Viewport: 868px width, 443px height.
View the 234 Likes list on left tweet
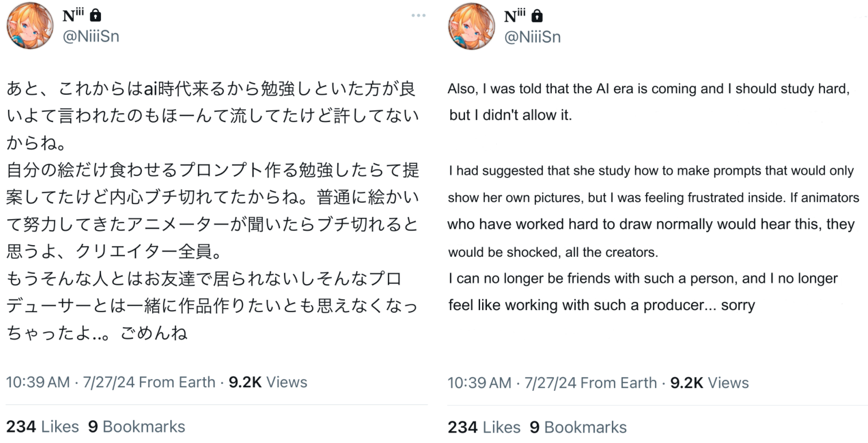tap(42, 426)
